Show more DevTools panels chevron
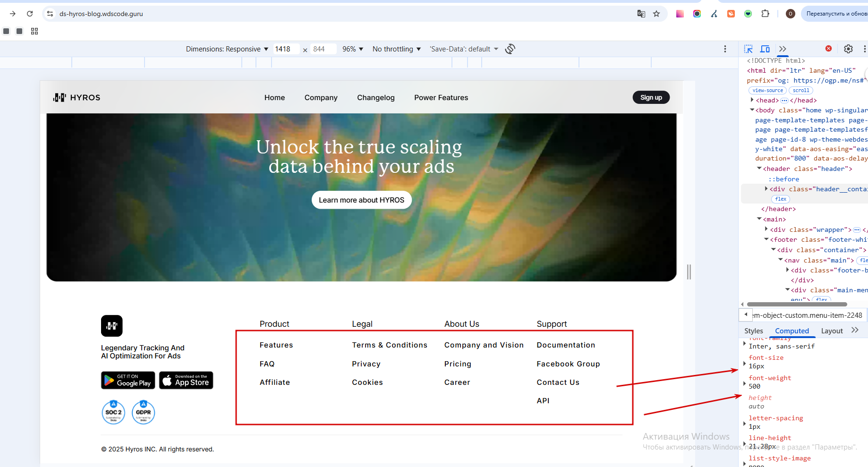The height and width of the screenshot is (467, 868). [x=783, y=49]
